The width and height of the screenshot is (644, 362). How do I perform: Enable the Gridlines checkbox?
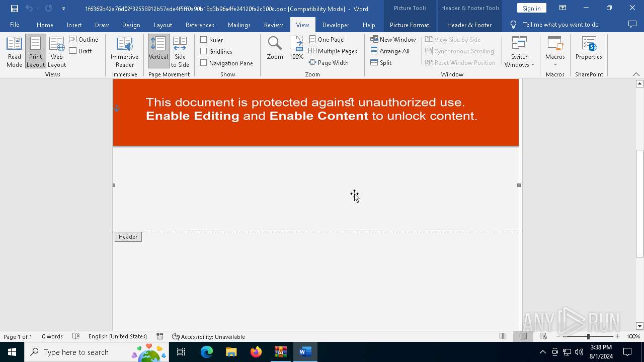[204, 51]
